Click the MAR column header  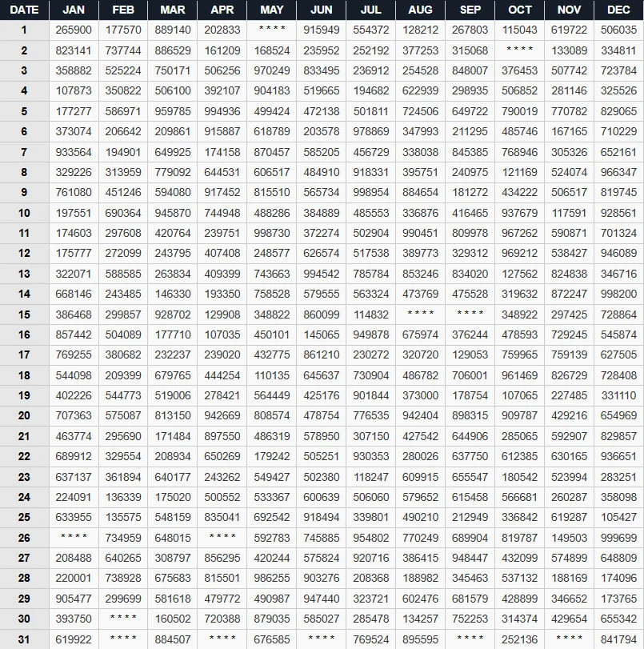click(x=173, y=10)
